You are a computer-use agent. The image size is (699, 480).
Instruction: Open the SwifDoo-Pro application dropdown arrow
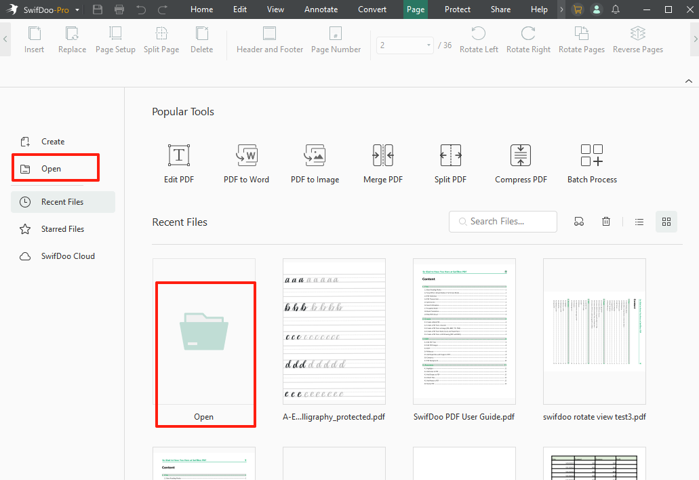coord(77,10)
